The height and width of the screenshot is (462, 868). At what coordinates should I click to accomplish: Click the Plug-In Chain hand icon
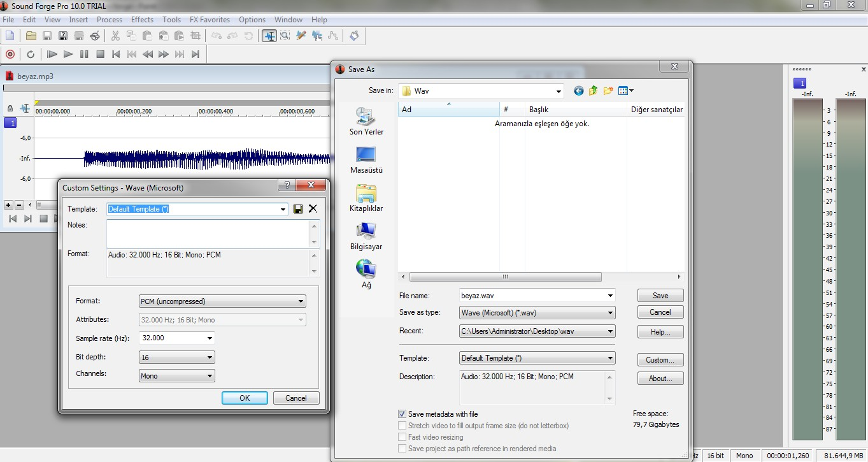[354, 36]
